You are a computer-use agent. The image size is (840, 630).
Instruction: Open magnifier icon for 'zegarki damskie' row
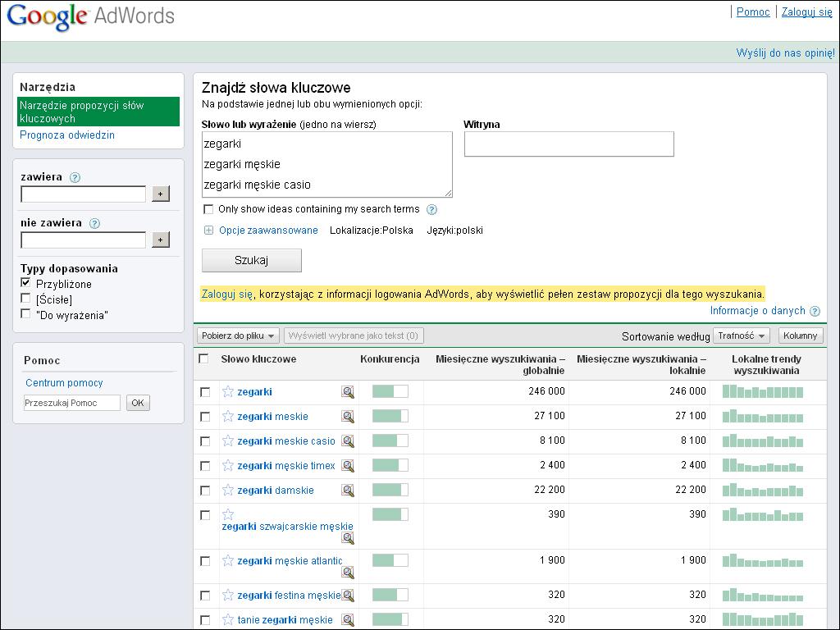[x=348, y=491]
